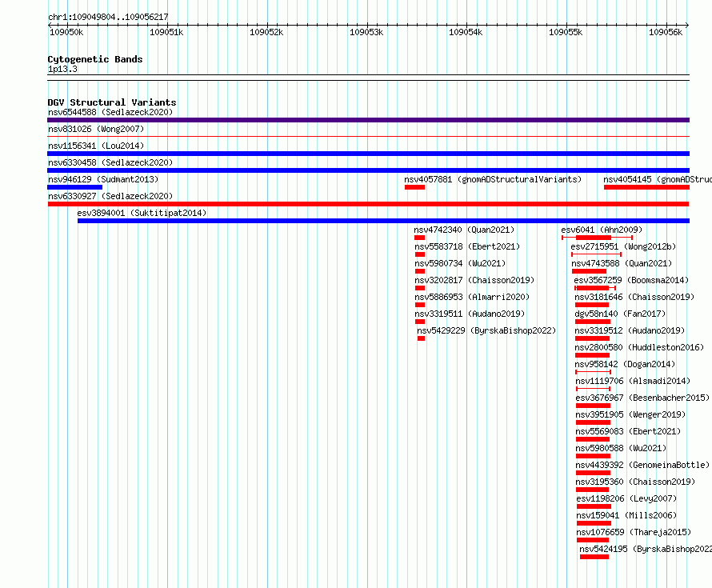Select nsv3319512 (Audano2019) label

point(630,330)
